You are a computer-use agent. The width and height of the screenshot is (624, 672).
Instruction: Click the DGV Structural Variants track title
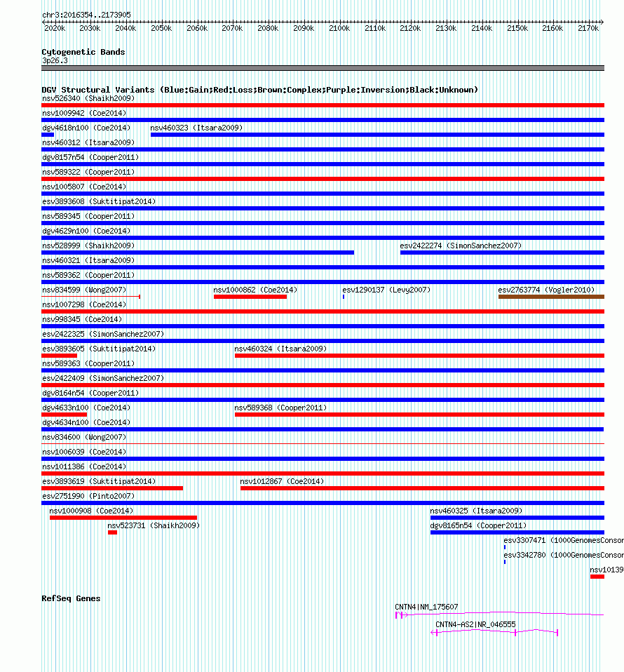259,90
